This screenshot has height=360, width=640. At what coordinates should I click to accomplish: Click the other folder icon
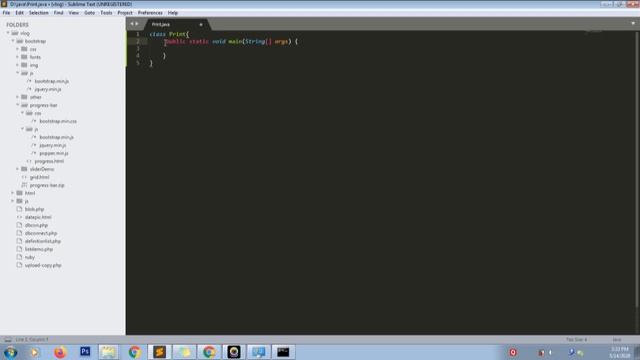pos(24,97)
